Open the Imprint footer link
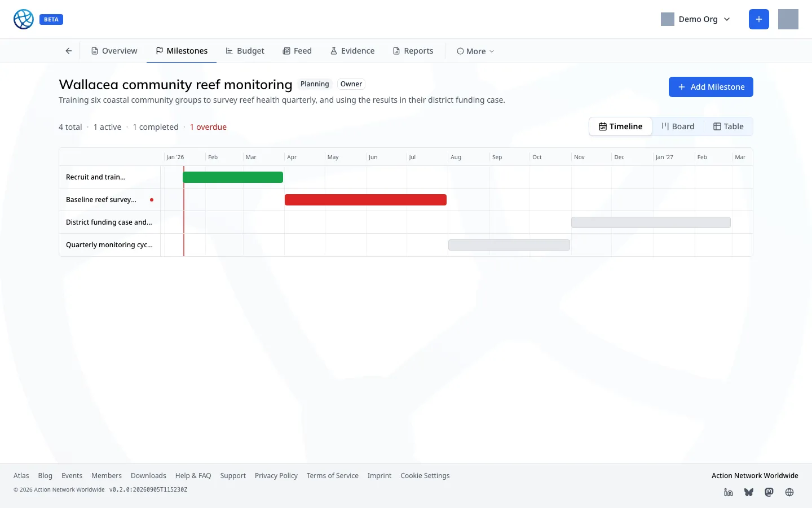Image resolution: width=812 pixels, height=508 pixels. coord(379,476)
